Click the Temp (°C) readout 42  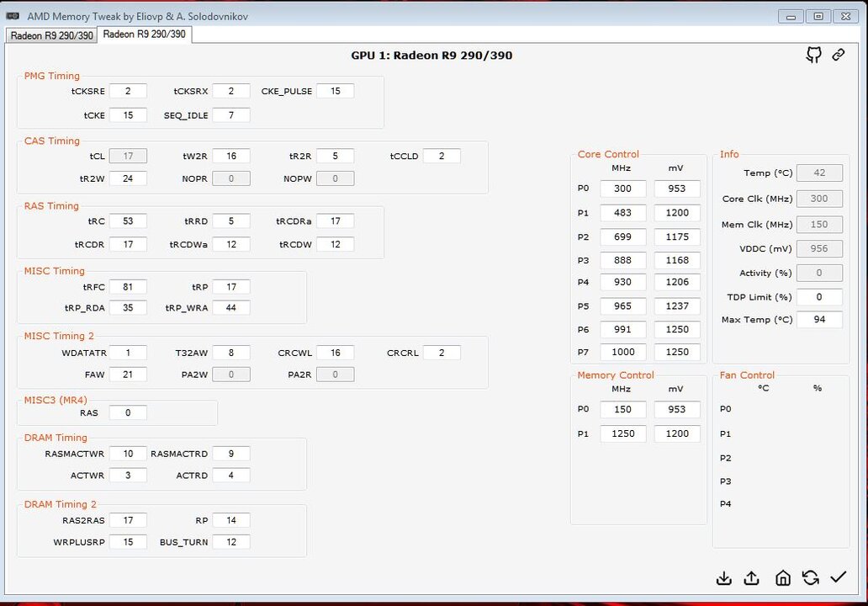[819, 173]
